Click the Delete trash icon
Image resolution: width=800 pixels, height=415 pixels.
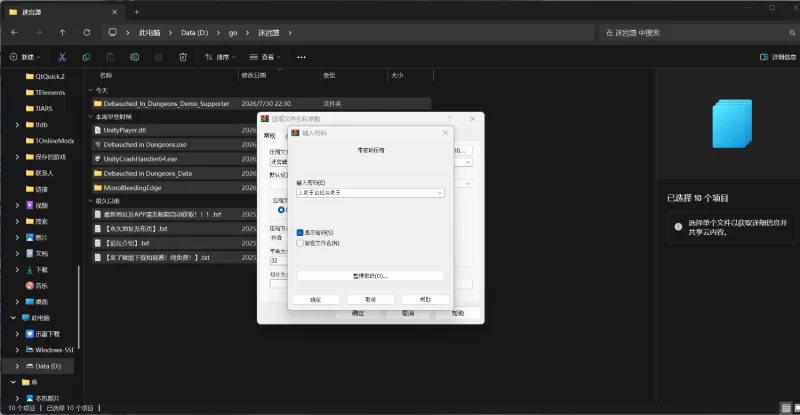pos(183,57)
